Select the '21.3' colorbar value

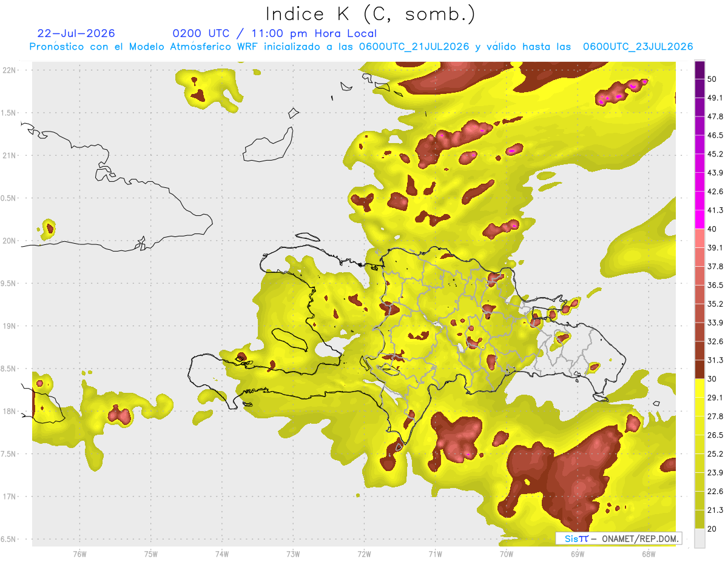(715, 510)
